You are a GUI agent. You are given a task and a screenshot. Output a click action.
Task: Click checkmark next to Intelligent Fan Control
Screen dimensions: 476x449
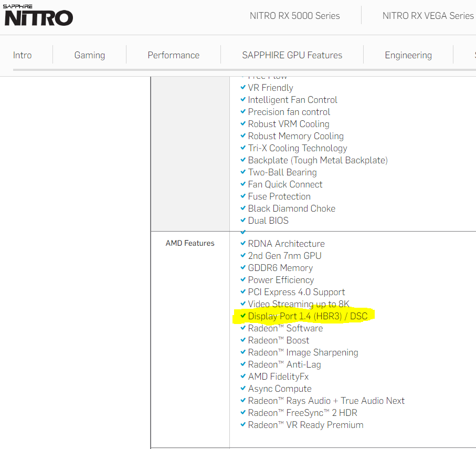click(x=243, y=99)
